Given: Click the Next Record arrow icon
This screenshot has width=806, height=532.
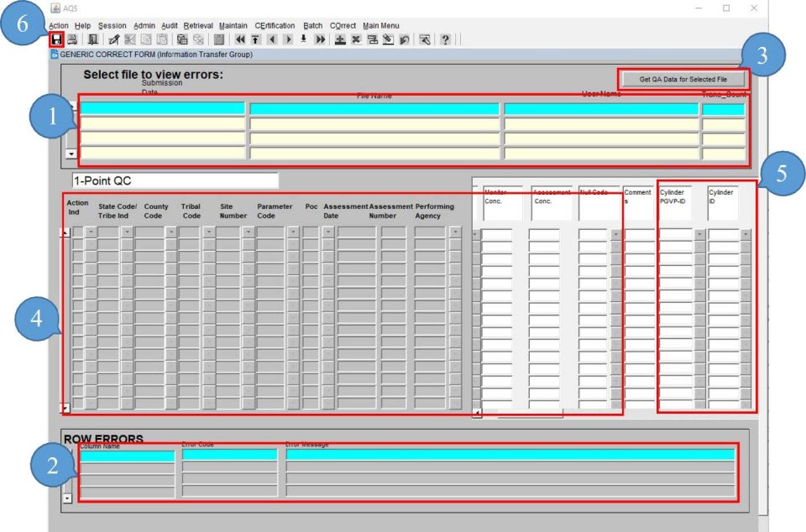Looking at the screenshot, I should coord(287,39).
